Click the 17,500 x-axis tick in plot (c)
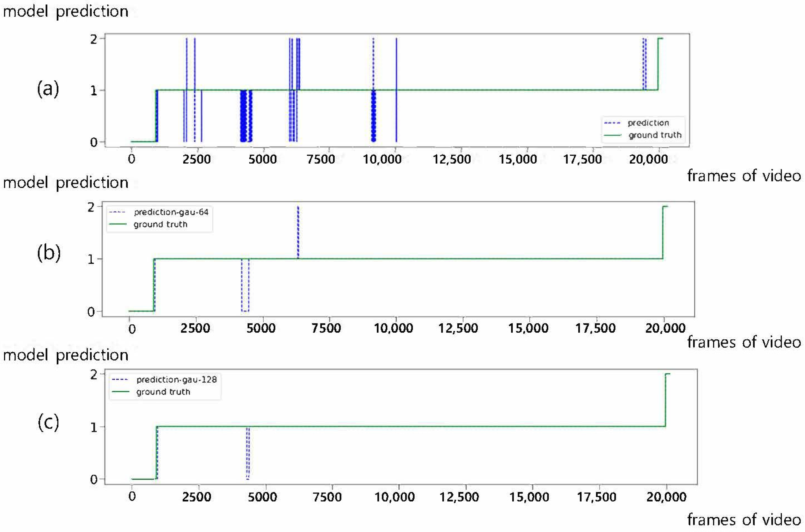The image size is (805, 532). point(597,497)
